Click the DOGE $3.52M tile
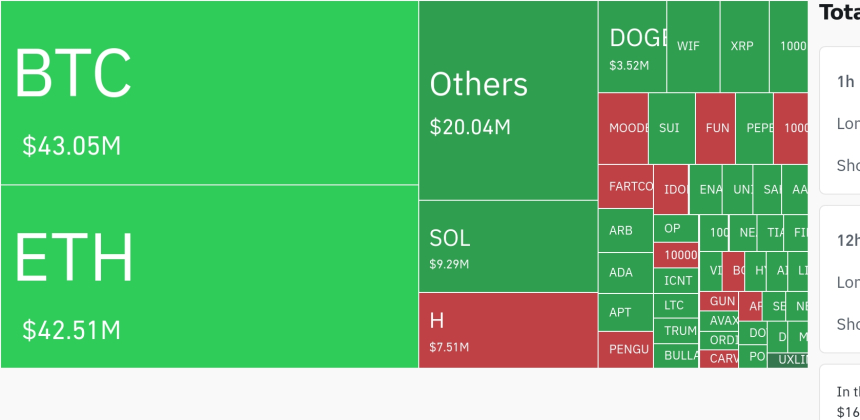Screen dimensions: 860x420 click(x=632, y=46)
